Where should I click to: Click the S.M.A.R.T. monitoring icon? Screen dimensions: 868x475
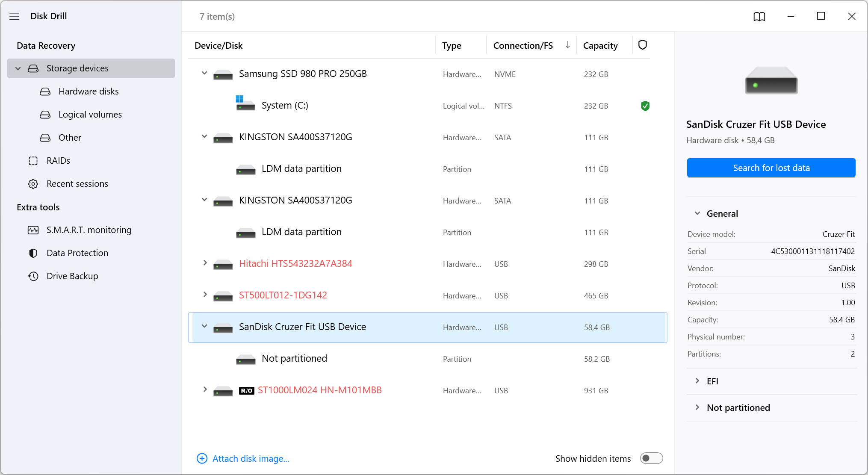click(33, 230)
